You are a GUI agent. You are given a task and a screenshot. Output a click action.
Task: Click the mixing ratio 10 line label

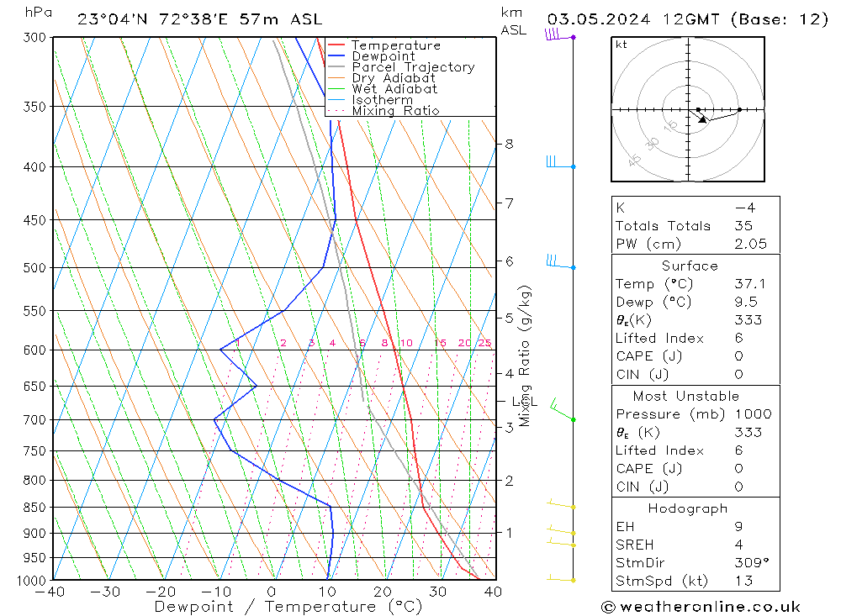[406, 343]
